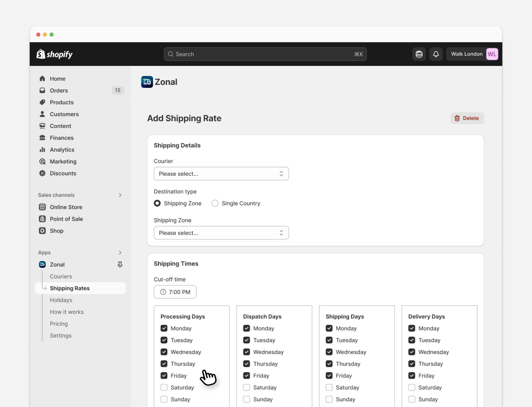
Task: Collapse the Apps section
Action: [120, 252]
